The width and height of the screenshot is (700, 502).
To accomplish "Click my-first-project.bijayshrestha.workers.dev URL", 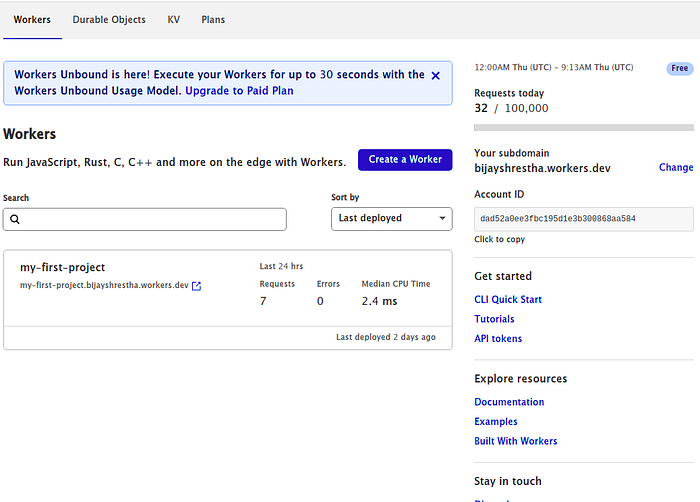I will 104,285.
